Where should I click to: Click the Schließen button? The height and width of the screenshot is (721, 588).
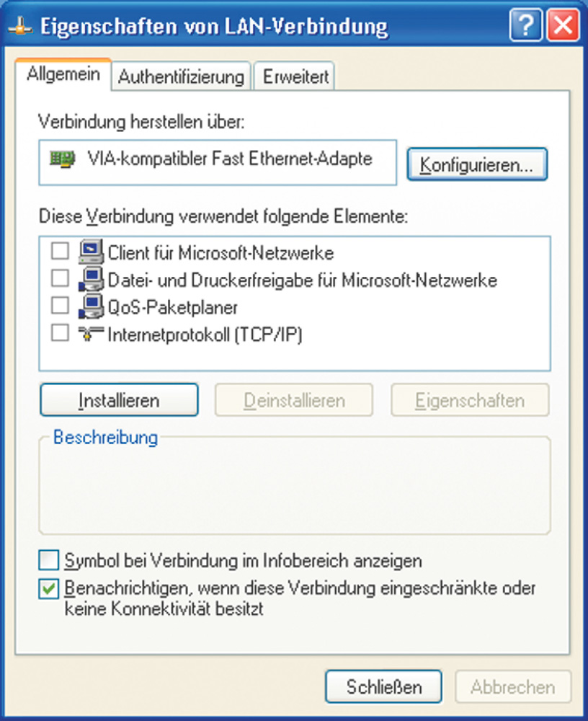tap(384, 687)
